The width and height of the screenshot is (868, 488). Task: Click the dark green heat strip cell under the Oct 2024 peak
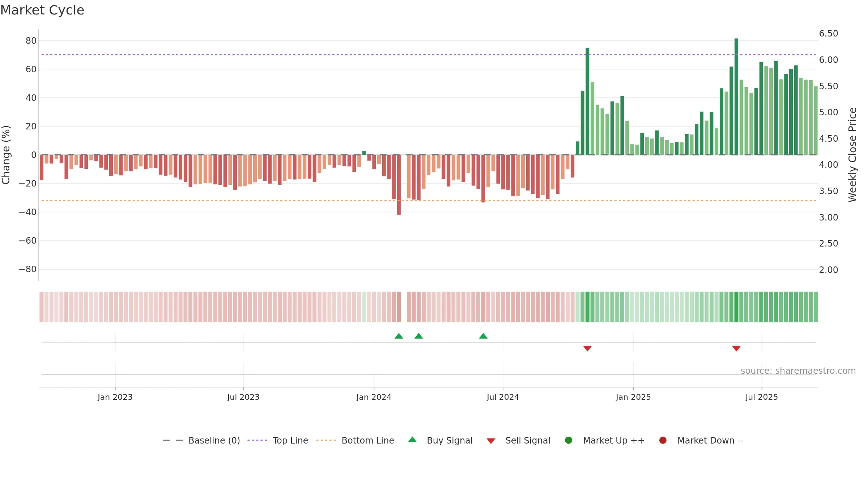click(587, 307)
